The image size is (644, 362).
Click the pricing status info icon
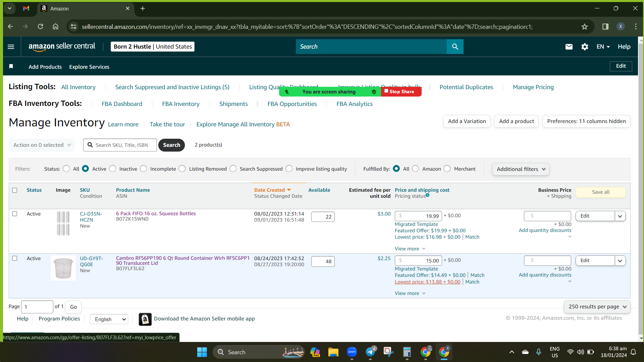click(427, 195)
